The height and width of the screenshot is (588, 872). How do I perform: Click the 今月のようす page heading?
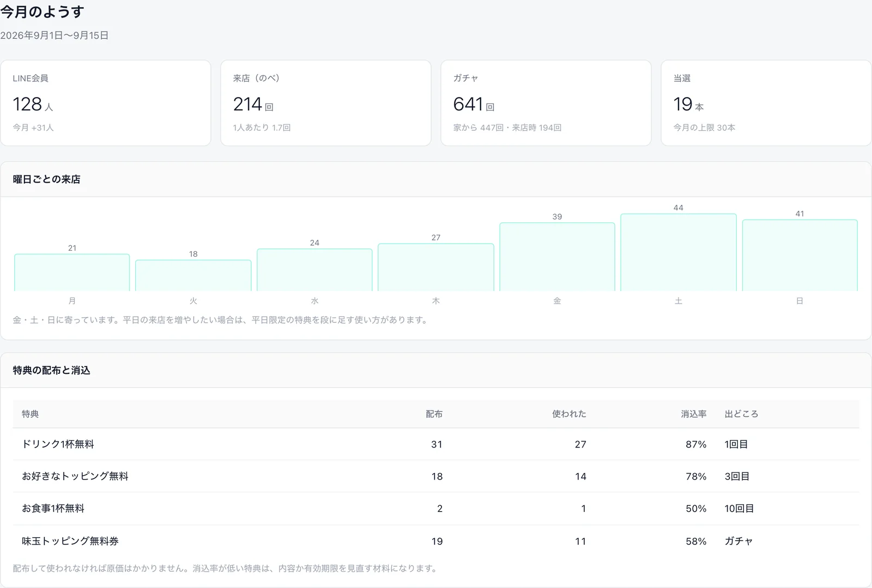tap(42, 12)
